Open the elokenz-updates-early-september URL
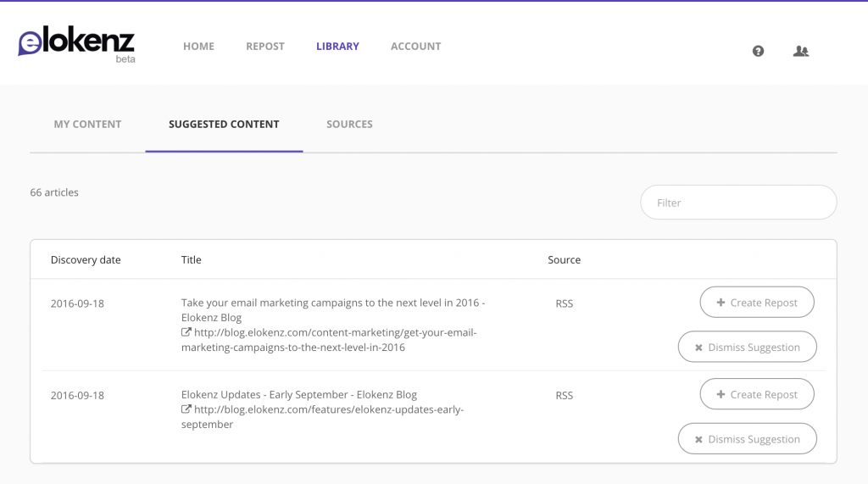The image size is (868, 484). [x=329, y=409]
